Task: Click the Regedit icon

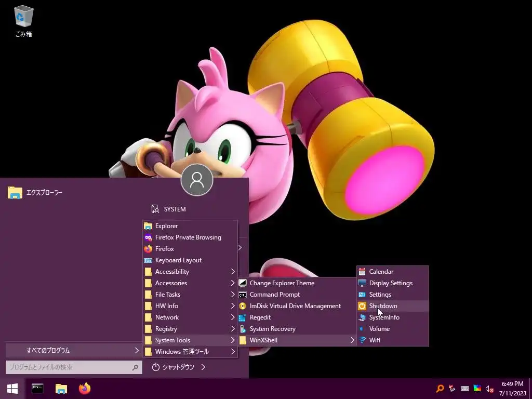Action: coord(243,317)
